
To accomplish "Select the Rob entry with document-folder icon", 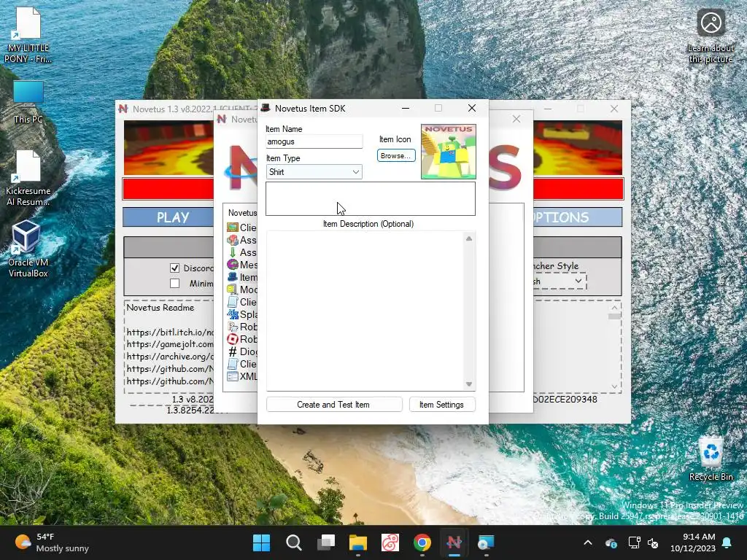I will point(242,327).
